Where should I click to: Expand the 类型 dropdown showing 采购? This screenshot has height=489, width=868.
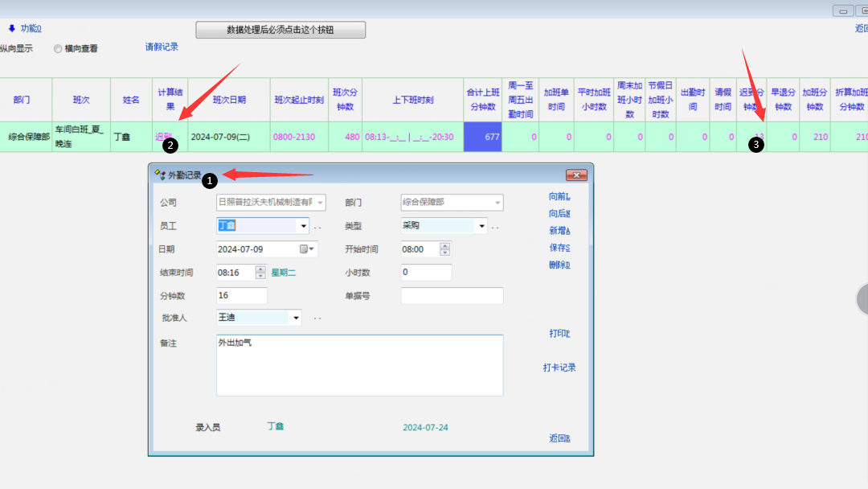tap(482, 227)
